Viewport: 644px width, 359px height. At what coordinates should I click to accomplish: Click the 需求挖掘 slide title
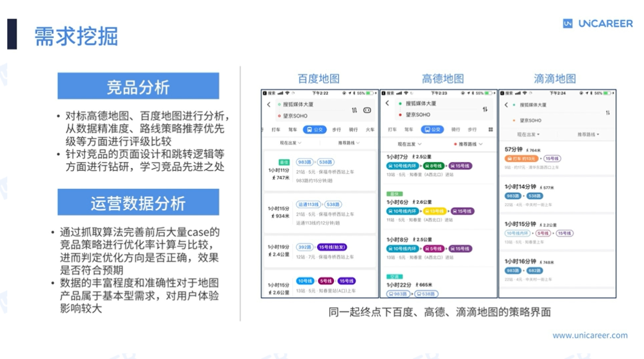coord(76,36)
